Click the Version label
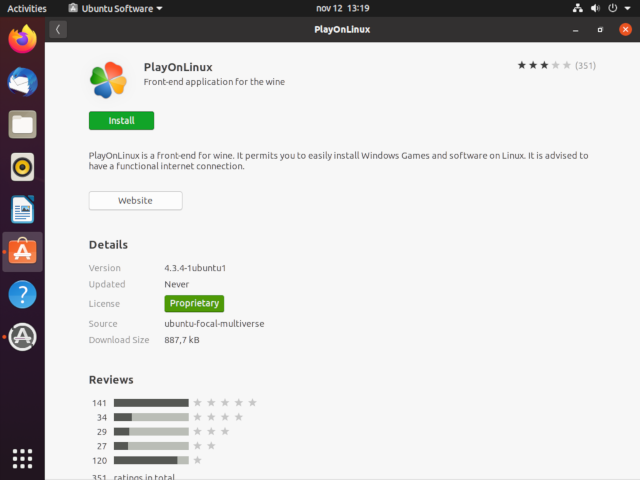The image size is (640, 480). (x=104, y=268)
